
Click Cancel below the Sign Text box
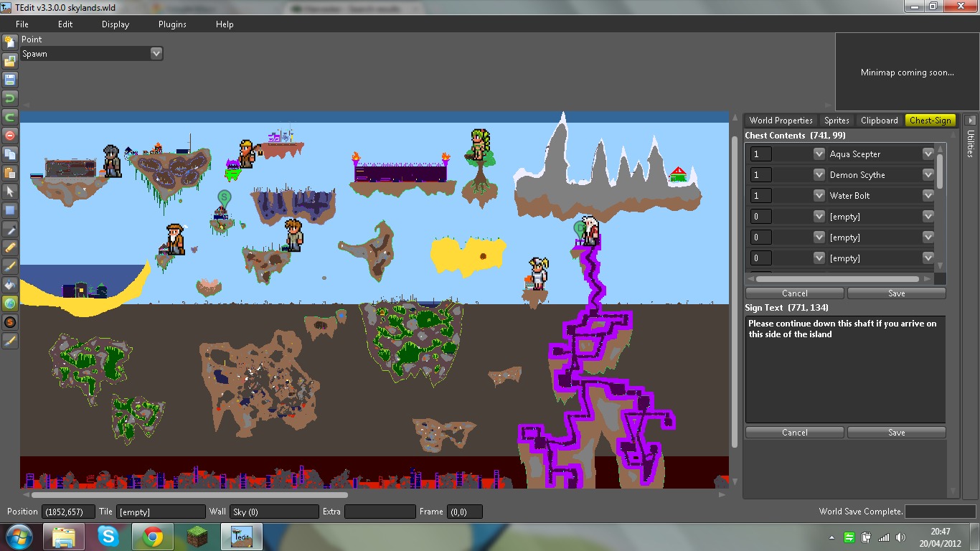point(795,432)
